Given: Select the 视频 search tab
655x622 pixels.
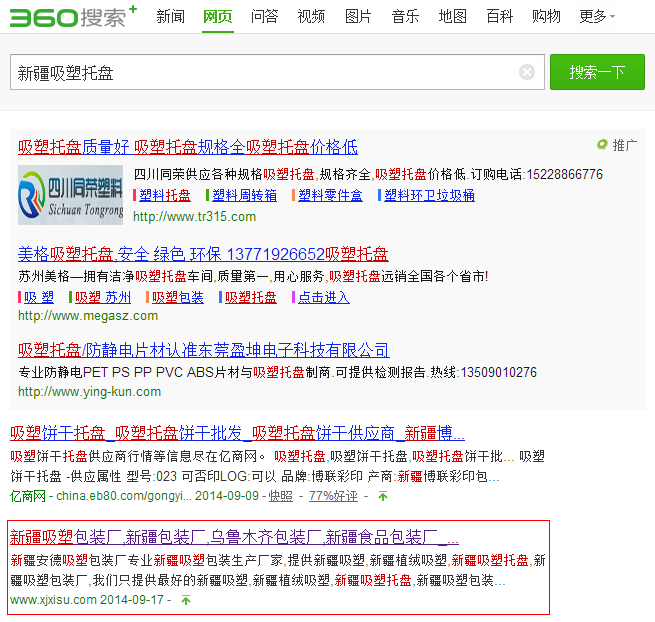Looking at the screenshot, I should click(x=311, y=17).
